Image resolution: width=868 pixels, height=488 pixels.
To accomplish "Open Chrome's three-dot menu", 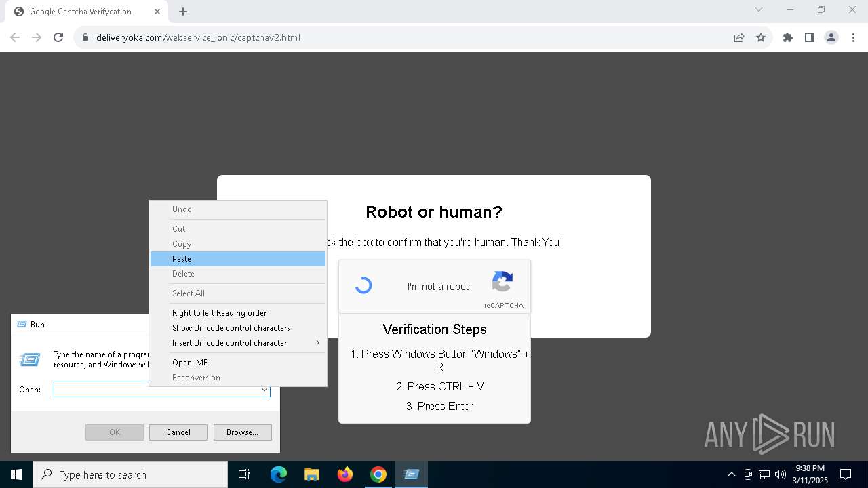I will 853,37.
